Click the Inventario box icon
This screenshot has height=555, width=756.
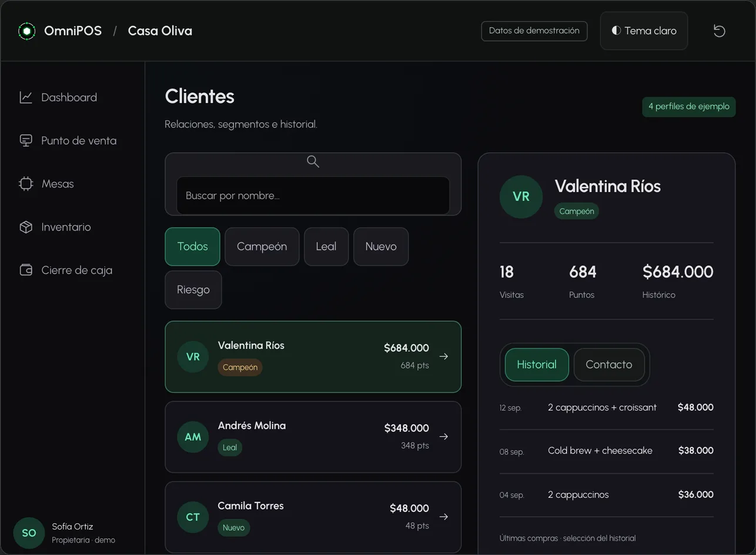pyautogui.click(x=26, y=227)
